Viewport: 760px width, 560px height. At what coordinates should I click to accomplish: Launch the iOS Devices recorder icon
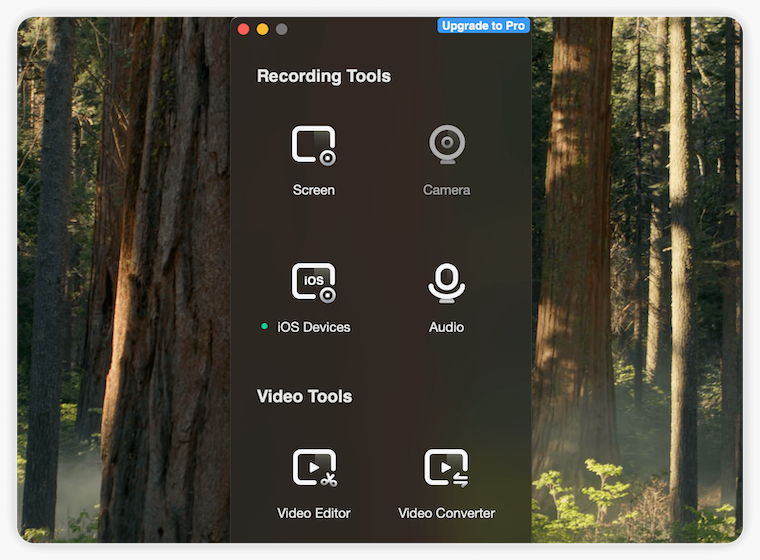coord(314,283)
